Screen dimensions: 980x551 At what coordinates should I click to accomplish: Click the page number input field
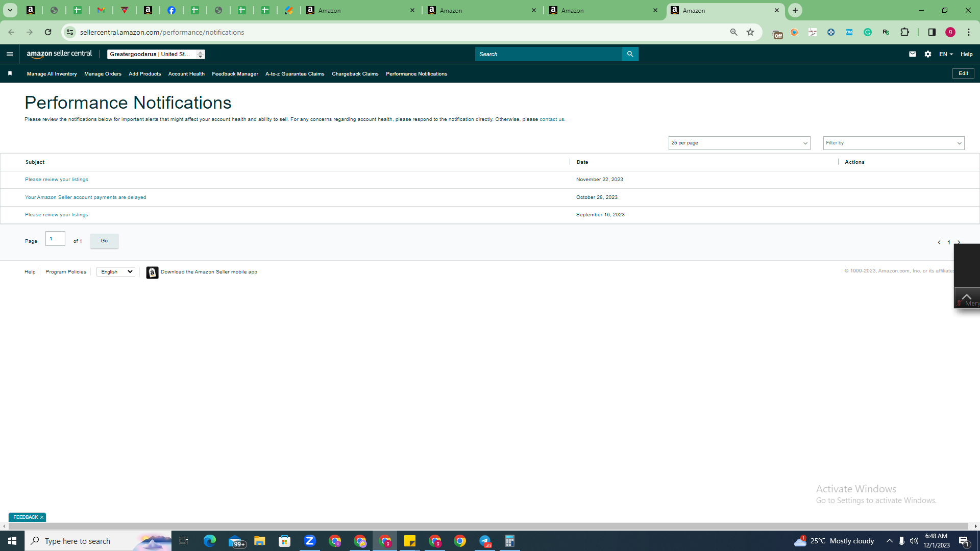pyautogui.click(x=55, y=239)
